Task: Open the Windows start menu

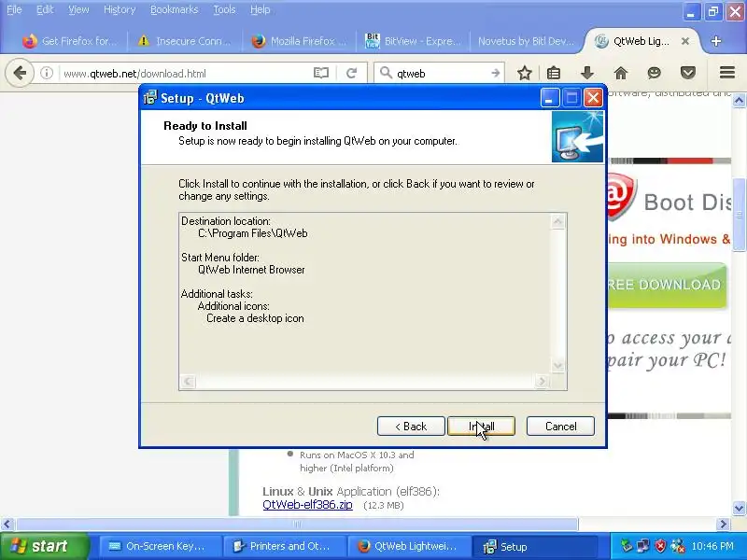Action: coord(44,546)
